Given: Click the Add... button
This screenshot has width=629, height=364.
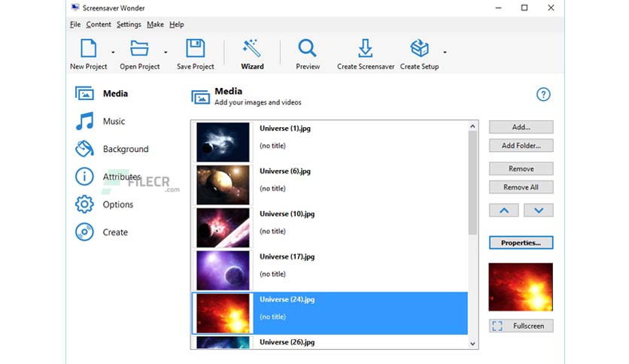Looking at the screenshot, I should click(521, 127).
